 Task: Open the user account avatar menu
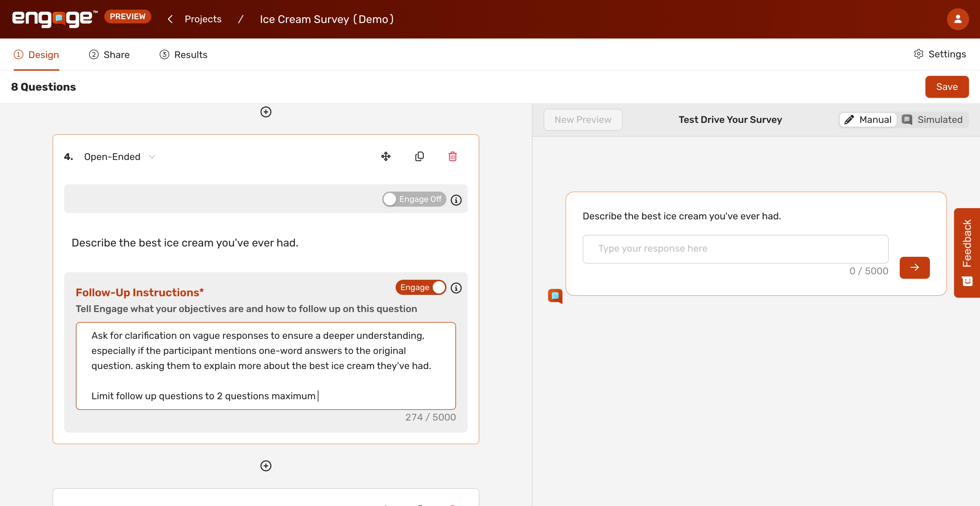[x=958, y=19]
